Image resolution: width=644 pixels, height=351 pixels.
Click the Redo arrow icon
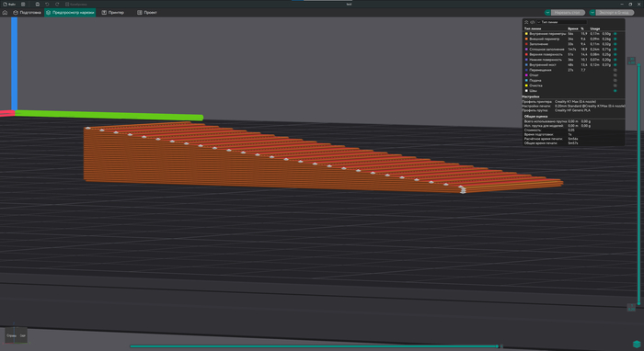click(x=57, y=4)
